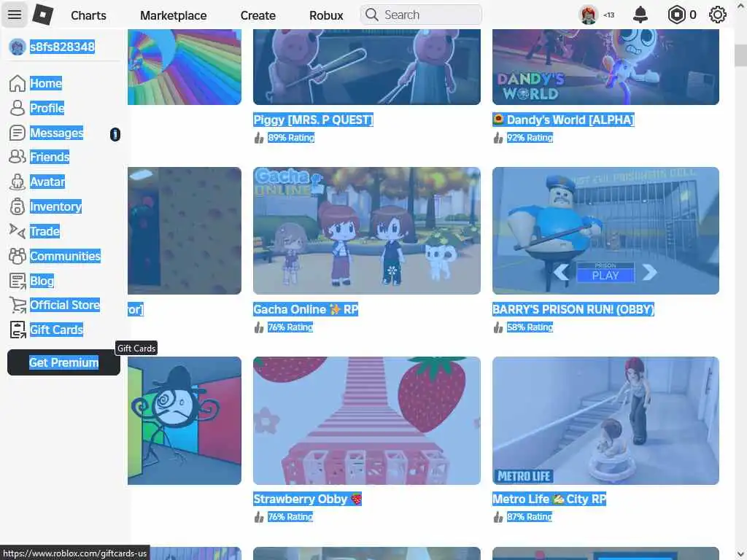
Task: Click the Friends icon in the sidebar
Action: point(18,157)
